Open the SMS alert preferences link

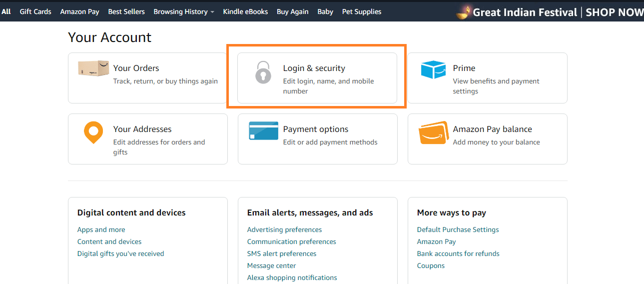click(282, 253)
